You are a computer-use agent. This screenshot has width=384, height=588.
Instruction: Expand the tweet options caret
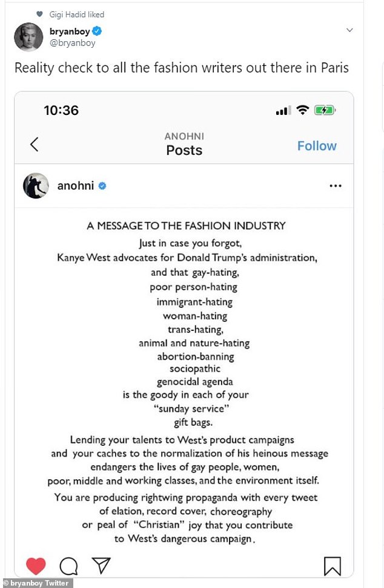pyautogui.click(x=349, y=30)
